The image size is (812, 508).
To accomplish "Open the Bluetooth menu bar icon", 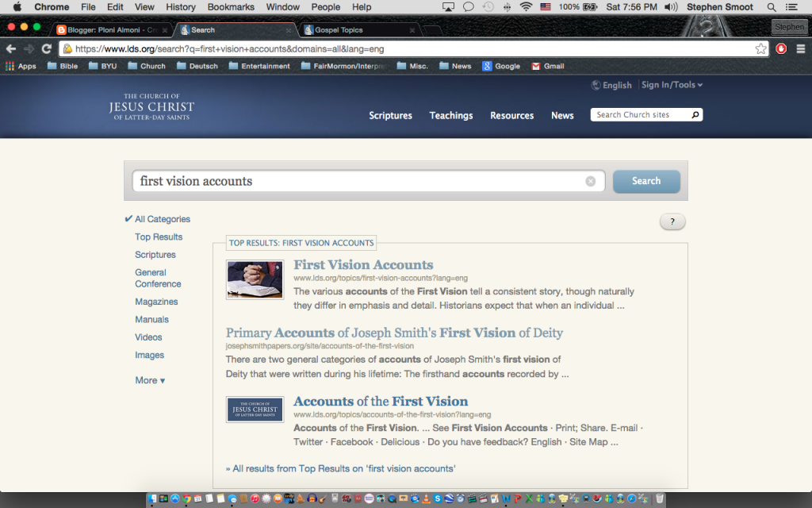I will pos(507,7).
